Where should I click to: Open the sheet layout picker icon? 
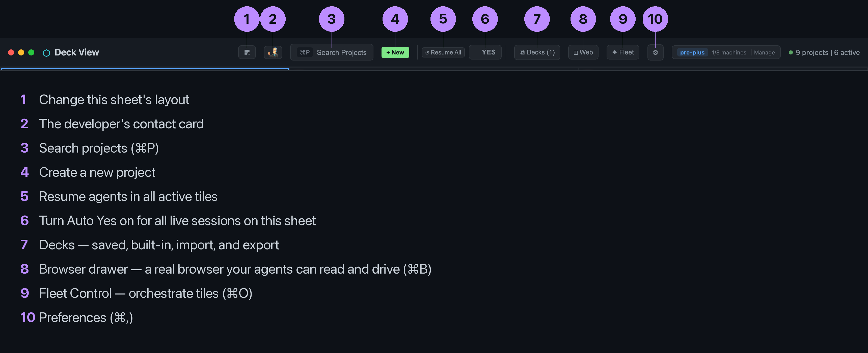(247, 52)
